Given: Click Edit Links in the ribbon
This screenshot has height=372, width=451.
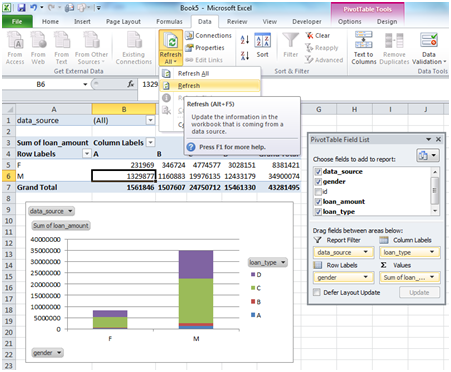Looking at the screenshot, I should point(204,60).
